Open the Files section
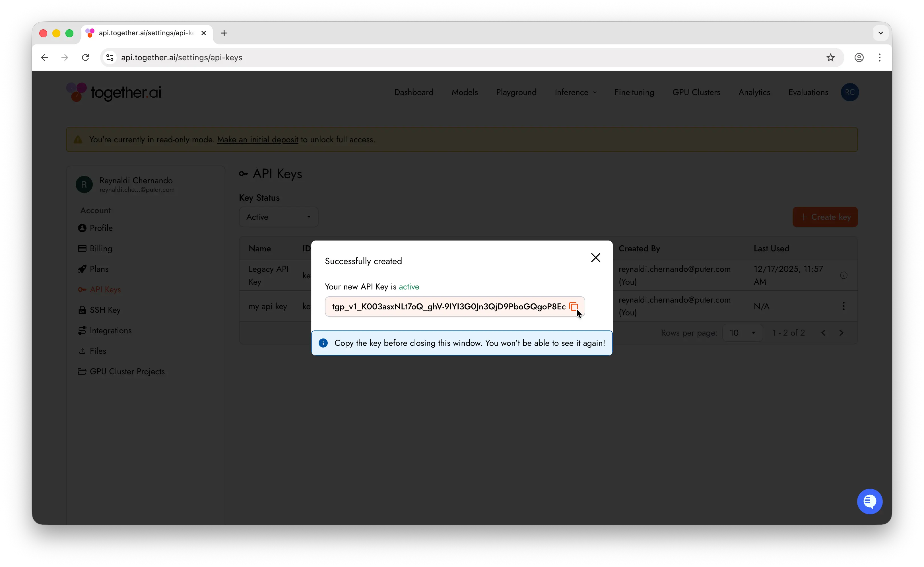This screenshot has height=567, width=924. pyautogui.click(x=98, y=351)
